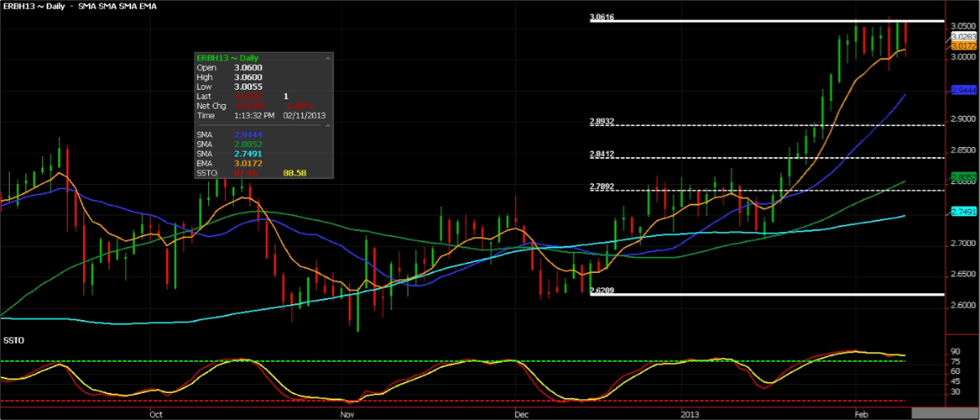Click the 2.8412 dashed retracement level label
980x420 pixels.
602,155
